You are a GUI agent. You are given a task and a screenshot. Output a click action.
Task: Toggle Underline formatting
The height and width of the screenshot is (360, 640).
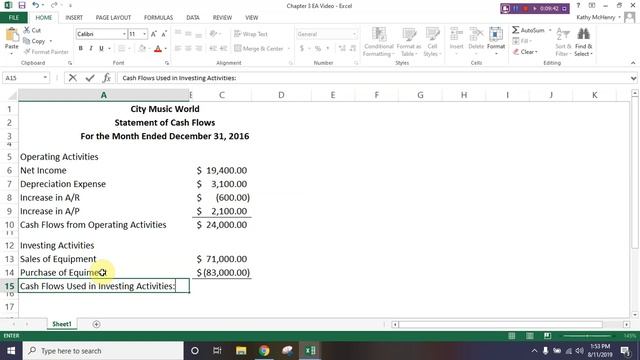[x=101, y=49]
